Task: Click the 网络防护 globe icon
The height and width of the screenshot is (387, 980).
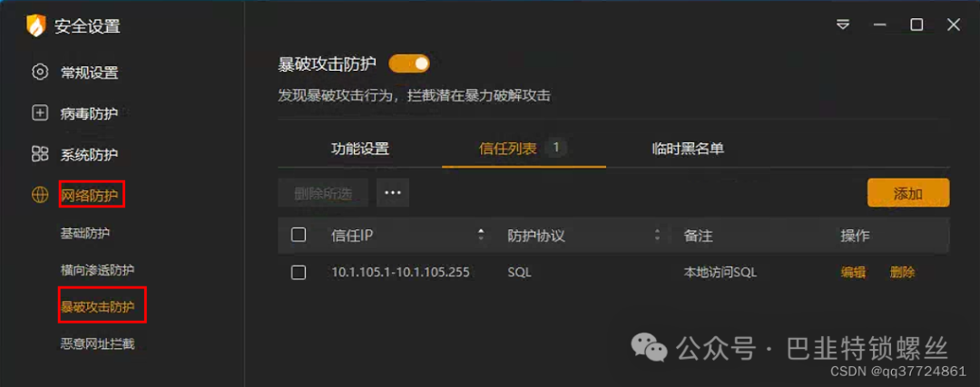Action: [x=40, y=196]
